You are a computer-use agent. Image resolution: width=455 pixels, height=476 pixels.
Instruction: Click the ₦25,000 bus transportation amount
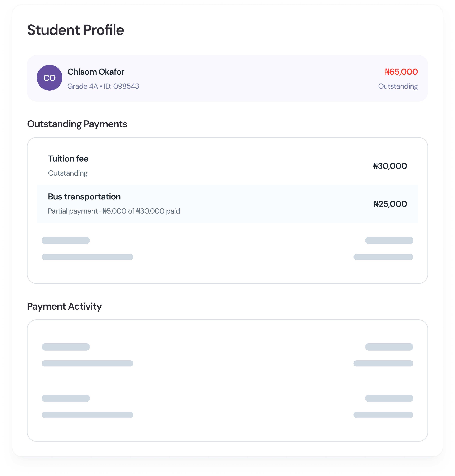390,204
